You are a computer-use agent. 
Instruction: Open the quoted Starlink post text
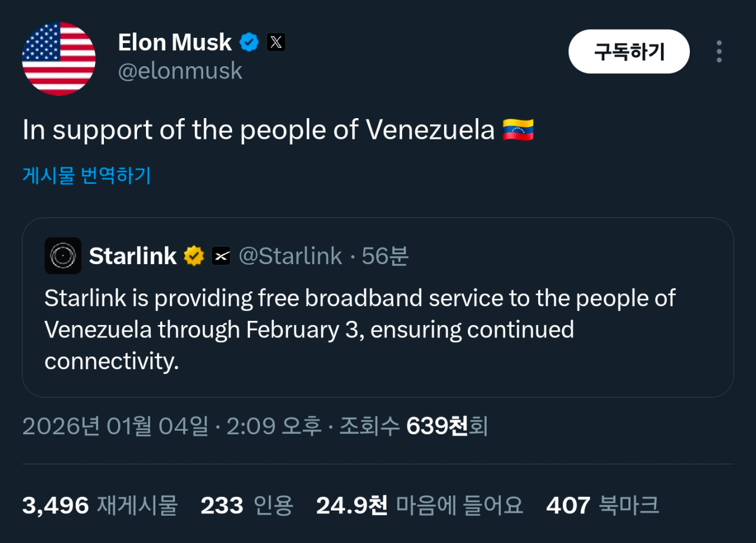pyautogui.click(x=359, y=330)
